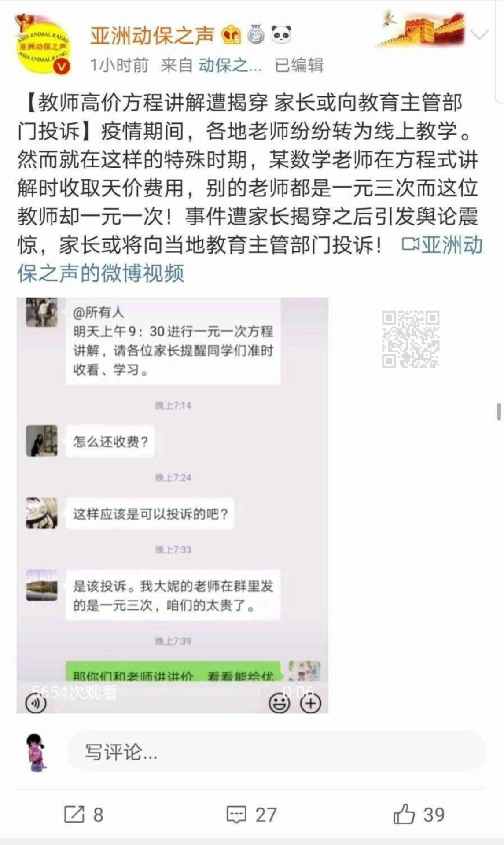Open the 动保之... source link
The height and width of the screenshot is (845, 504).
[x=230, y=65]
